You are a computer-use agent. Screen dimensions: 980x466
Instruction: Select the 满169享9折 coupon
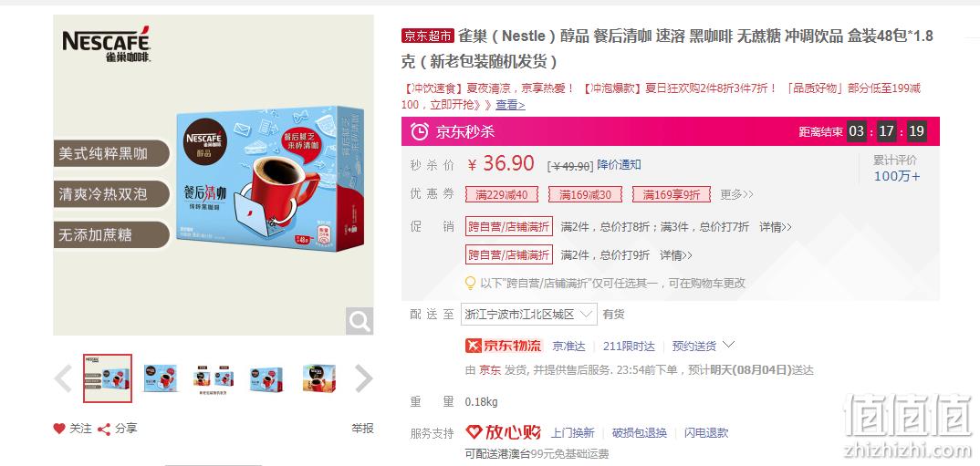[672, 195]
